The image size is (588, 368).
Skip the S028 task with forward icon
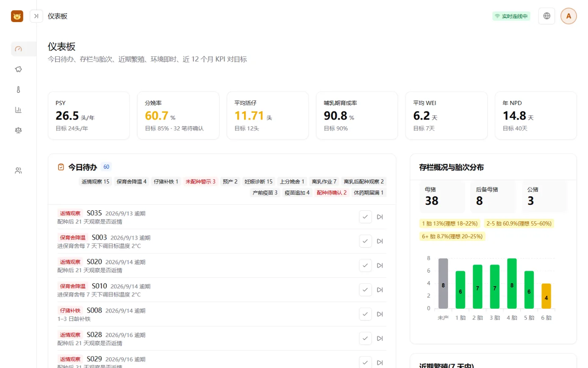pos(380,338)
